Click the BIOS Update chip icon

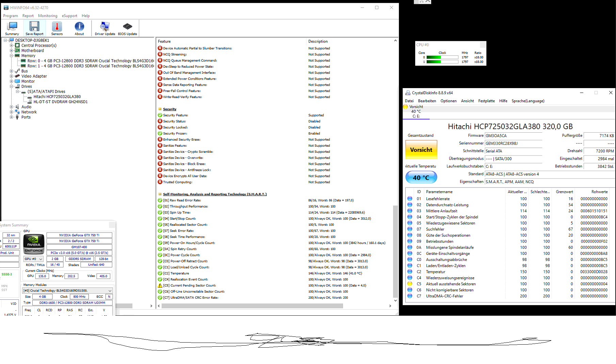tap(127, 28)
